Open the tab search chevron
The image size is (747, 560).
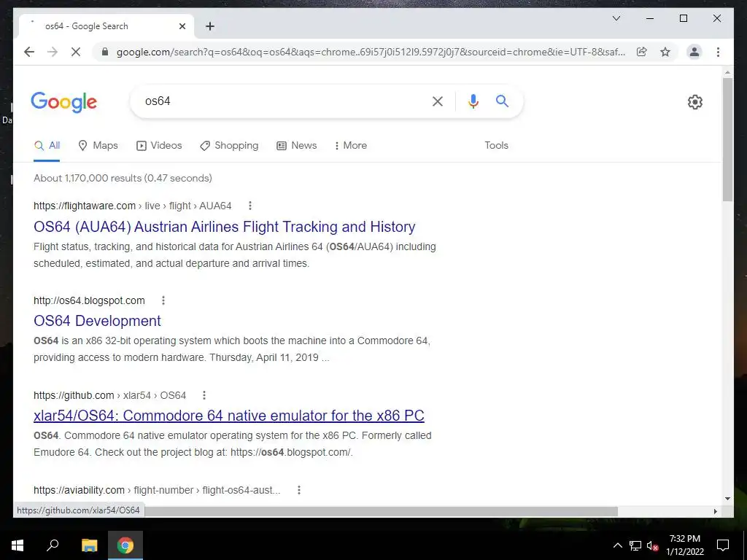(x=616, y=18)
